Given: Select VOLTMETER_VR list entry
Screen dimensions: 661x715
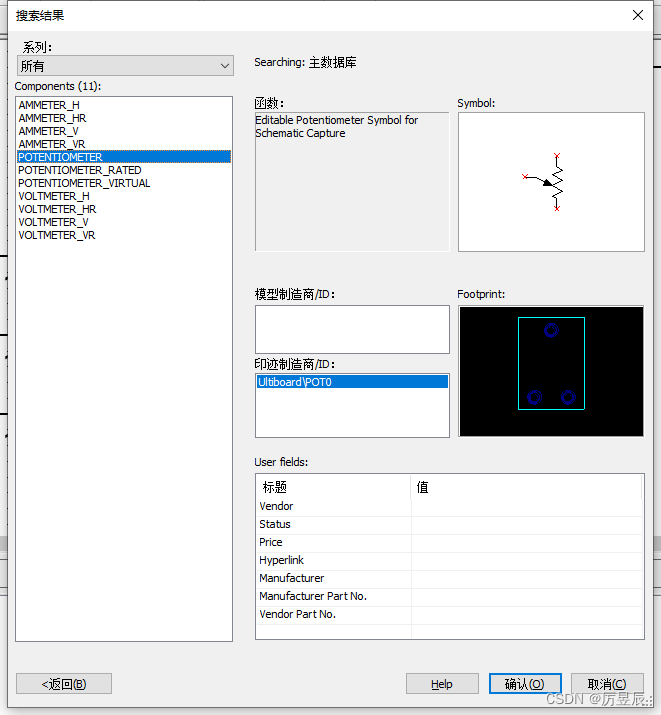Looking at the screenshot, I should (57, 235).
